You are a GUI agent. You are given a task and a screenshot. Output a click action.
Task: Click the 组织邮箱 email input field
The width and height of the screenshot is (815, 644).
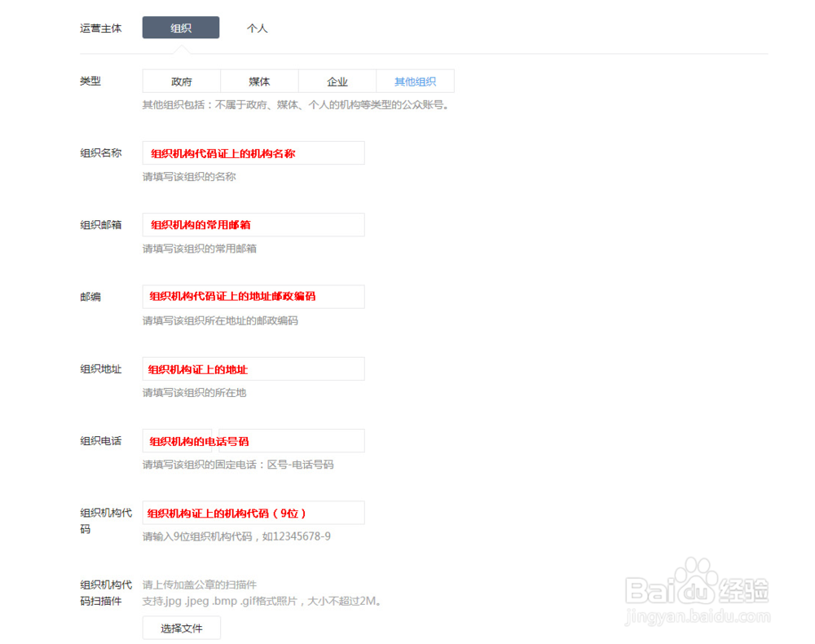tap(253, 225)
